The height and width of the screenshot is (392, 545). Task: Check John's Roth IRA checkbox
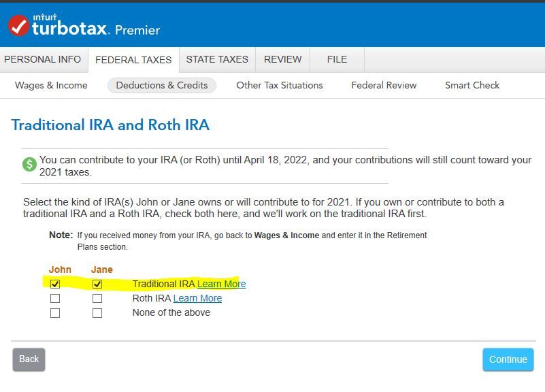coord(55,299)
